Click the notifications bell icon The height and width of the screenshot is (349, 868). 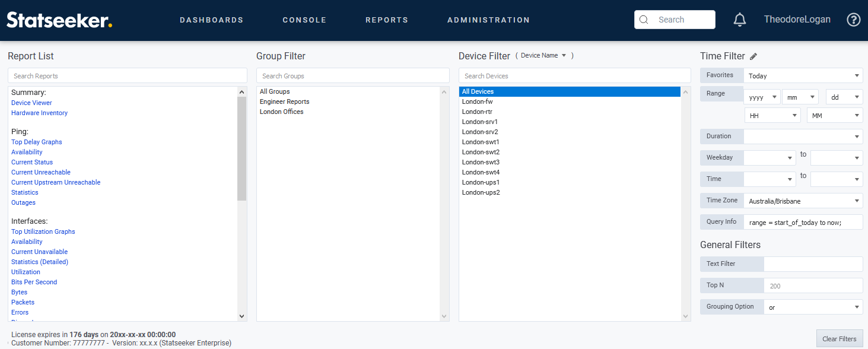pyautogui.click(x=739, y=20)
